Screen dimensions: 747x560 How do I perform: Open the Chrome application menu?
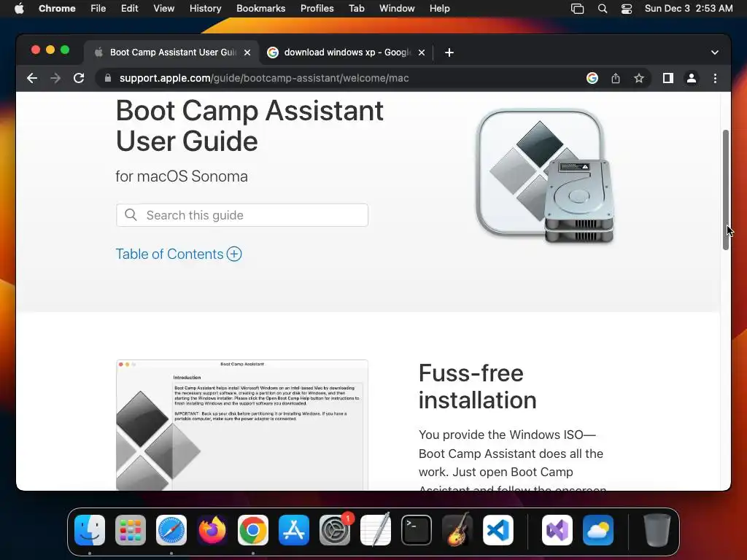(x=57, y=9)
